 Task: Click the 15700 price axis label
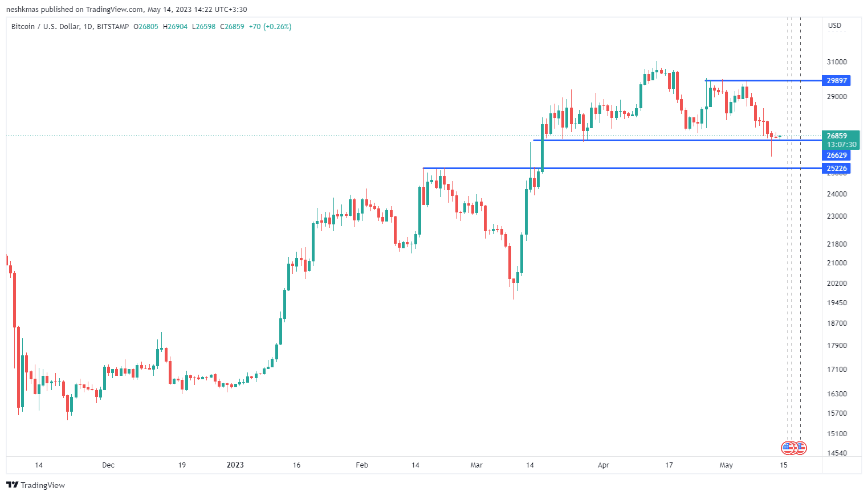click(x=837, y=413)
